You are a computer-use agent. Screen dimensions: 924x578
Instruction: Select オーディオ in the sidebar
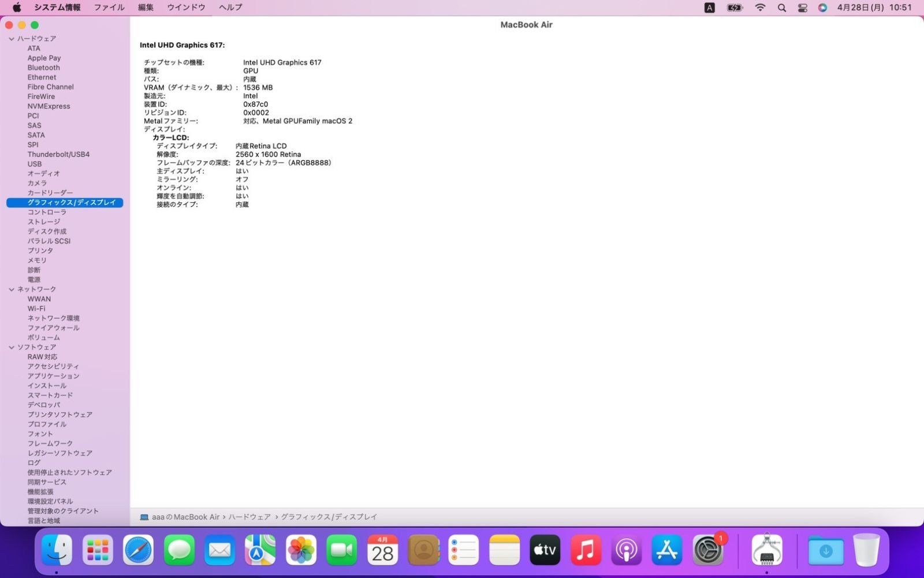(x=43, y=173)
